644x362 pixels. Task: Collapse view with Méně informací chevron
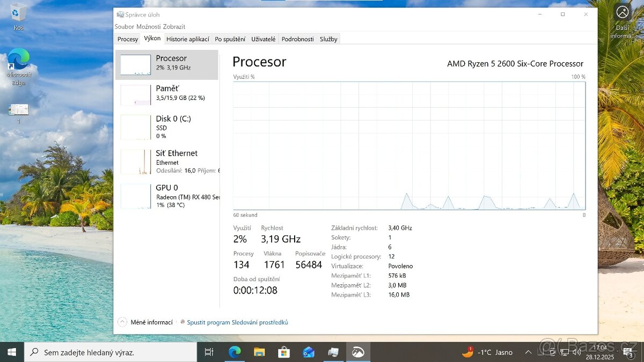(122, 322)
